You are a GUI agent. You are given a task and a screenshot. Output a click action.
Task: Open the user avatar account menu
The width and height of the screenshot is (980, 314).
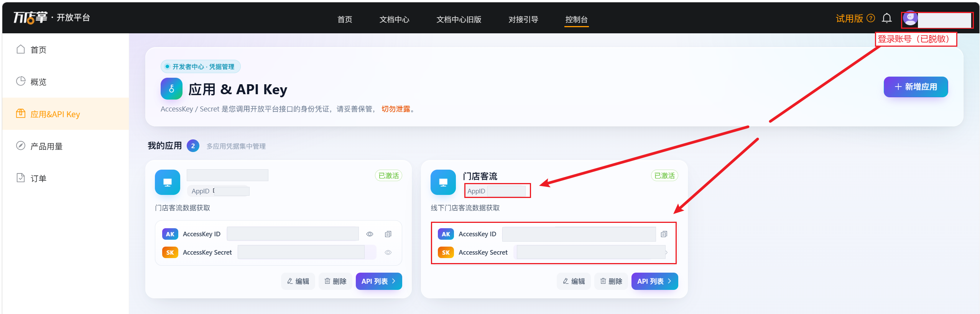[x=910, y=18]
